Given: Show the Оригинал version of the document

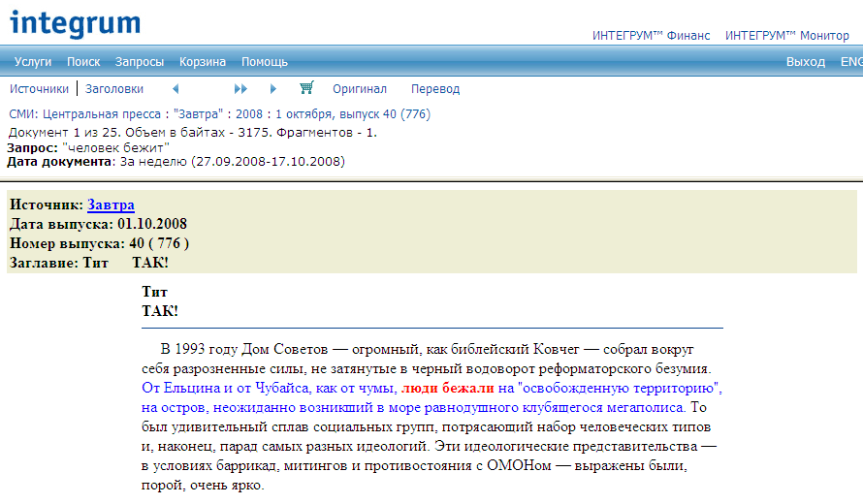Looking at the screenshot, I should [360, 89].
